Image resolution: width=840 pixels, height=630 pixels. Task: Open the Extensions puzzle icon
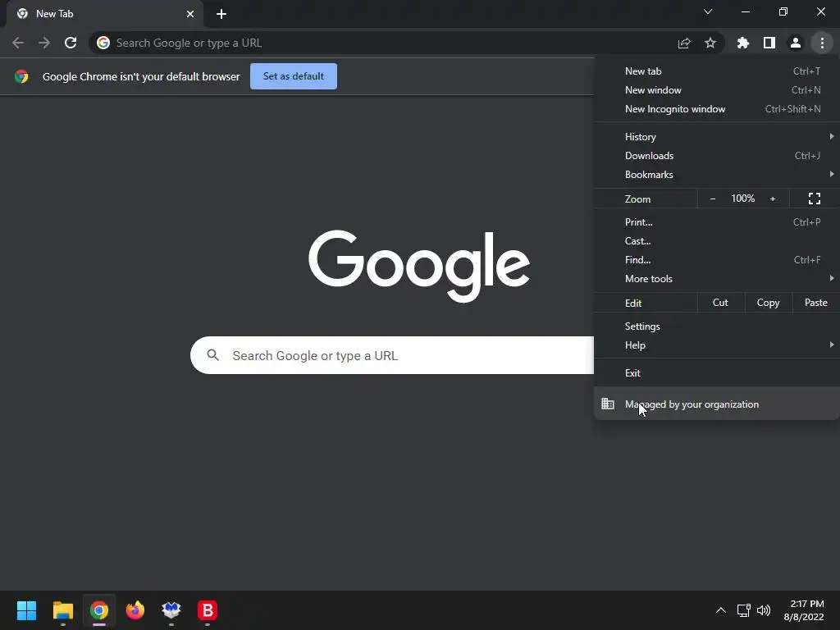(743, 43)
